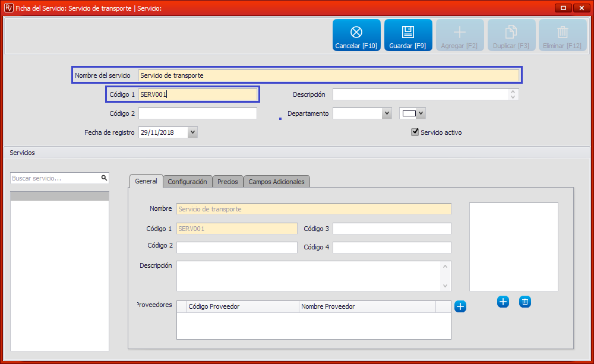Delete the image using the trash icon

pos(525,302)
